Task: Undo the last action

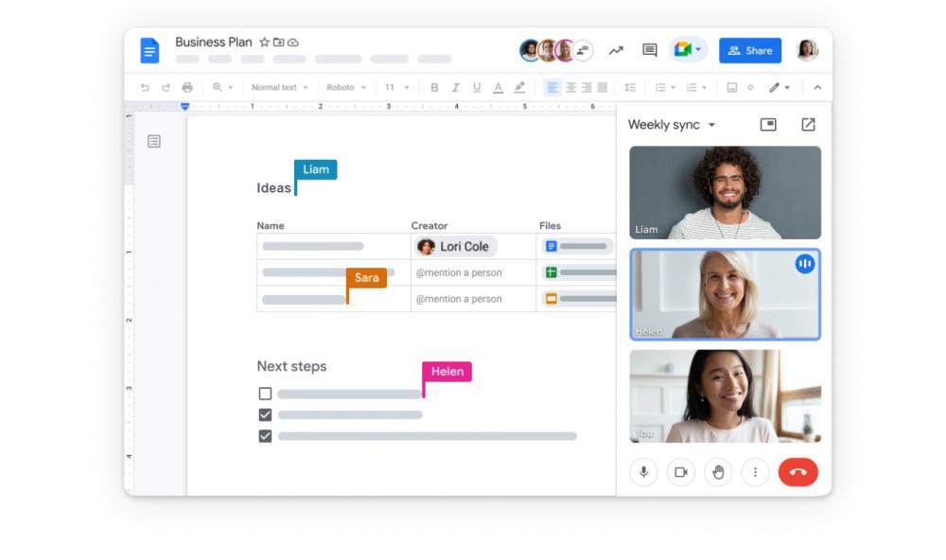Action: click(145, 87)
